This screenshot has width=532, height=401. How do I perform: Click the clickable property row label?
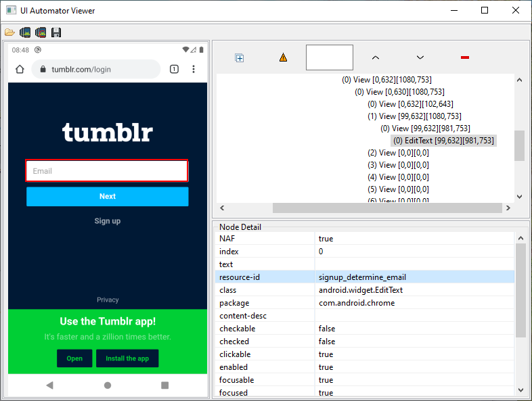[235, 354]
